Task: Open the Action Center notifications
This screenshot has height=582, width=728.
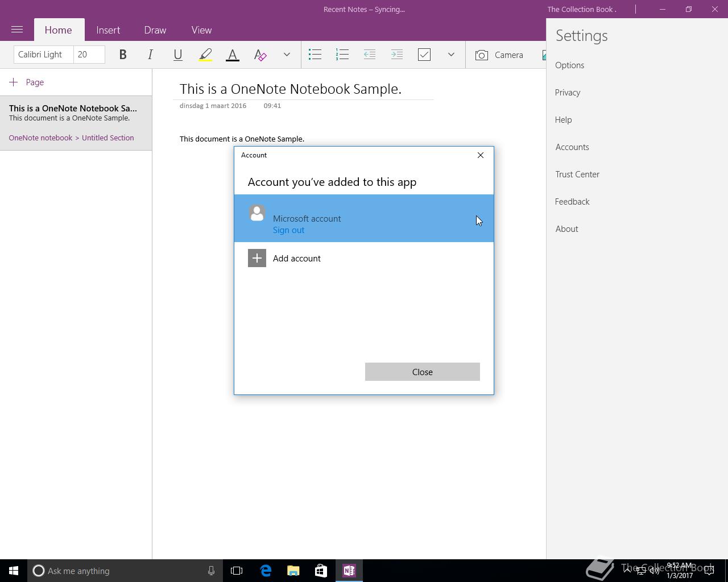Action: tap(709, 571)
